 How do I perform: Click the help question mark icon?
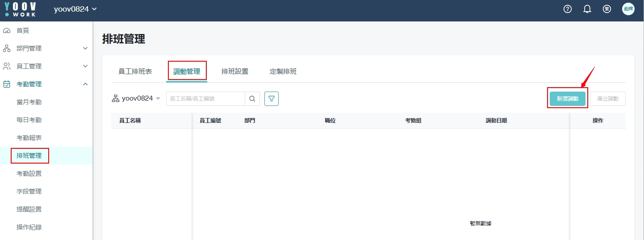(568, 9)
